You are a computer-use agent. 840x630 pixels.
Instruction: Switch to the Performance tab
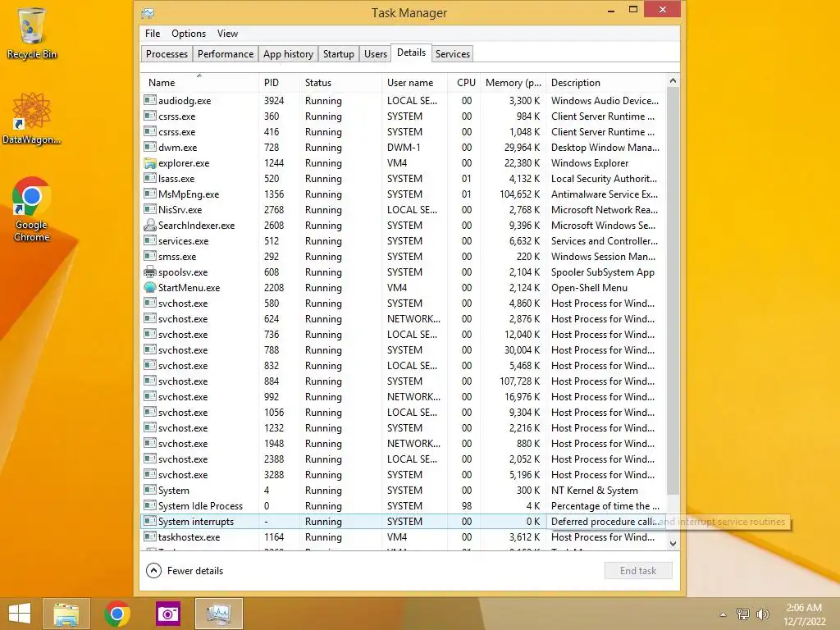pos(226,54)
